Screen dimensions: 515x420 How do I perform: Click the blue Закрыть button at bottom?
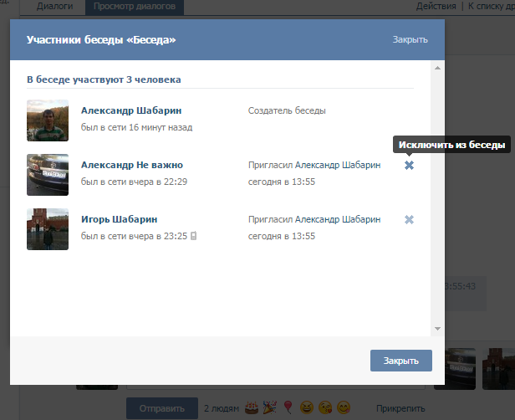click(x=400, y=361)
